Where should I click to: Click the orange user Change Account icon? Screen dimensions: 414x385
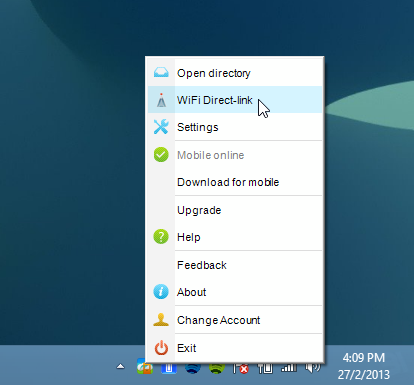click(161, 320)
